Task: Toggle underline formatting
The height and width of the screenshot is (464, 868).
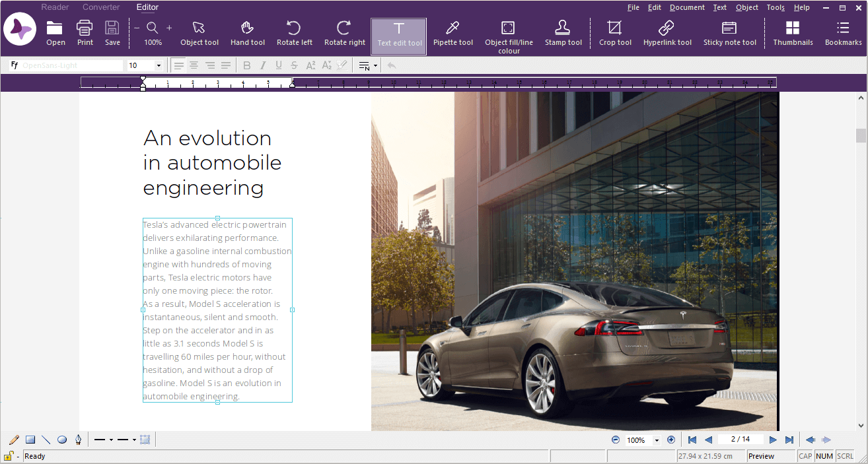Action: pos(279,65)
